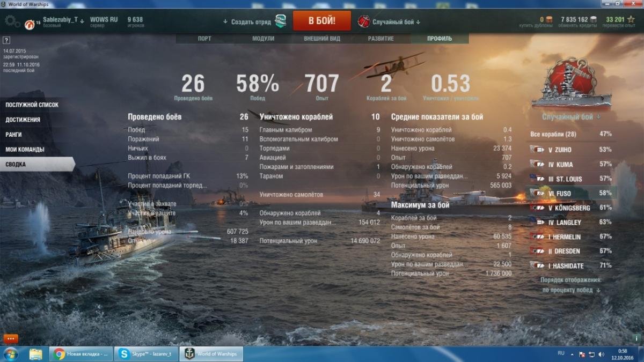Change sort order по проценту побед
This screenshot has width=644, height=362.
tap(571, 290)
